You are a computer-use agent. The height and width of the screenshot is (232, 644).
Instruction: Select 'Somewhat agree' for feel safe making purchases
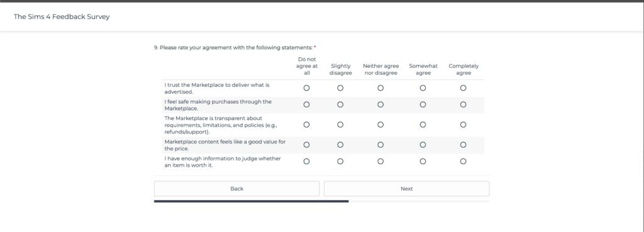[x=423, y=105]
